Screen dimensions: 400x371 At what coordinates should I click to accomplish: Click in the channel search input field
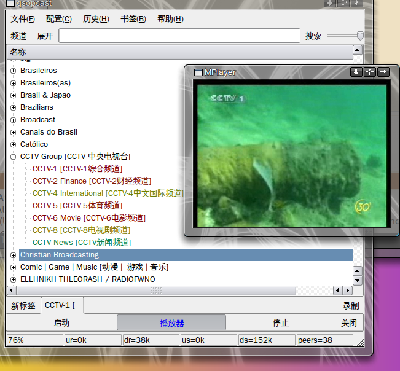pyautogui.click(x=179, y=36)
